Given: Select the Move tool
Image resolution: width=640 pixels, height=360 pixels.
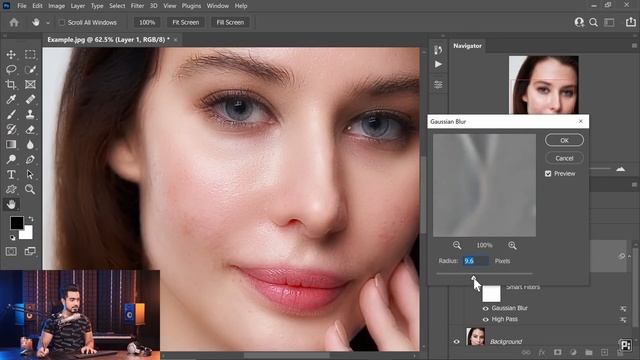Looking at the screenshot, I should 11,54.
